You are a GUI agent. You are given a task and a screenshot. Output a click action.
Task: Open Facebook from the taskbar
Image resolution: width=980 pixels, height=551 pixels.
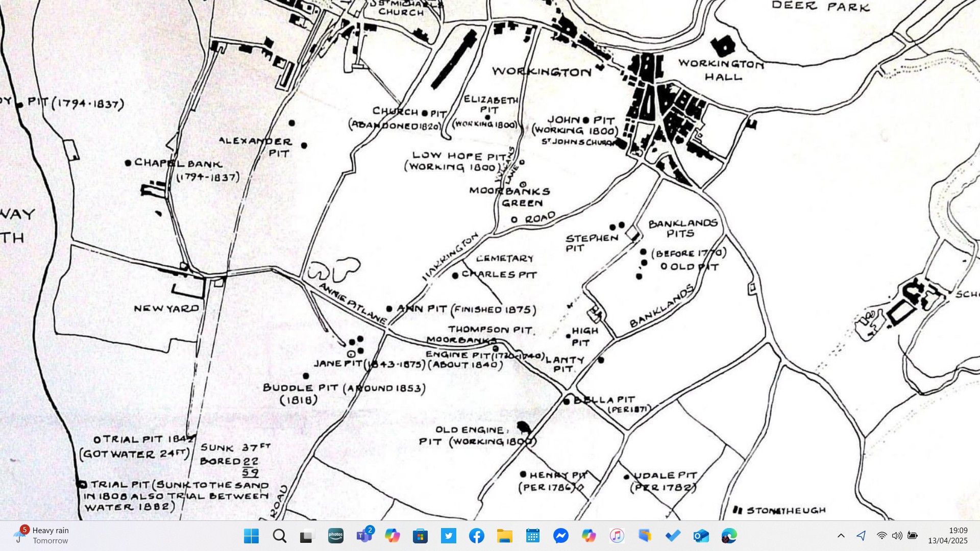pos(477,536)
